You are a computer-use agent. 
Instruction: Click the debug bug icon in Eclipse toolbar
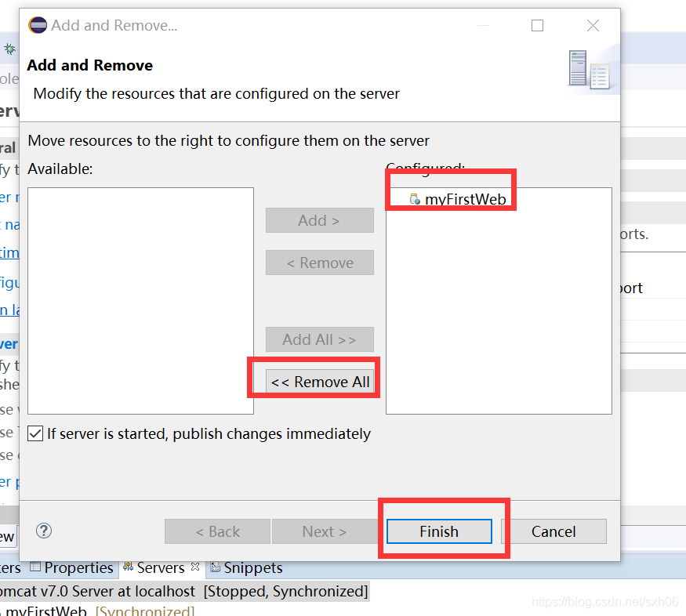click(x=9, y=49)
